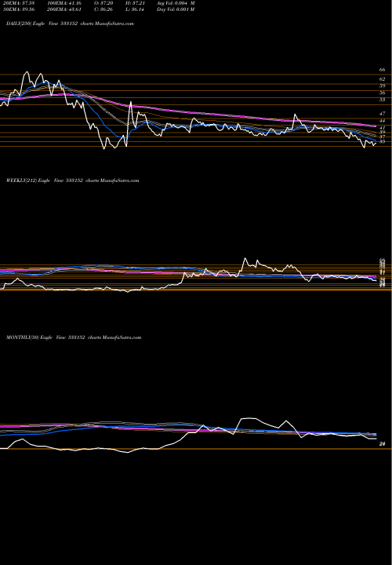Image resolution: width=392 pixels, height=565 pixels.
Task: Click the DAILY(250) Eagle View chart title
Action: coord(70,24)
